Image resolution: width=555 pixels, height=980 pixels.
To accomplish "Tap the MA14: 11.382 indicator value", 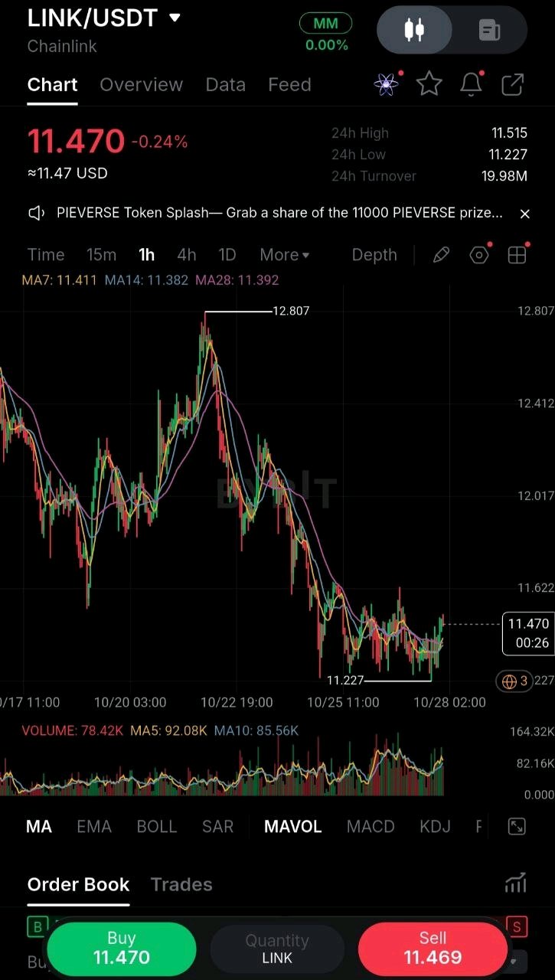I will coord(146,280).
